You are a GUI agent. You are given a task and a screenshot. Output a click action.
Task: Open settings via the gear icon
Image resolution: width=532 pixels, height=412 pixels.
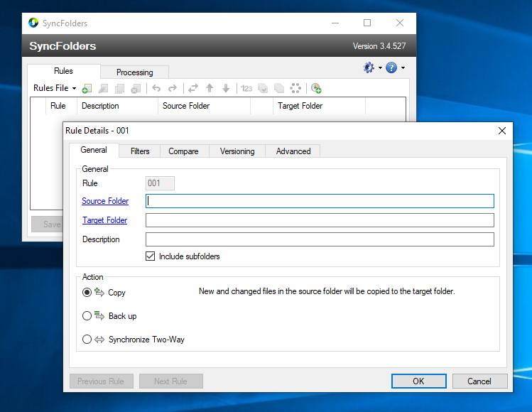[369, 67]
